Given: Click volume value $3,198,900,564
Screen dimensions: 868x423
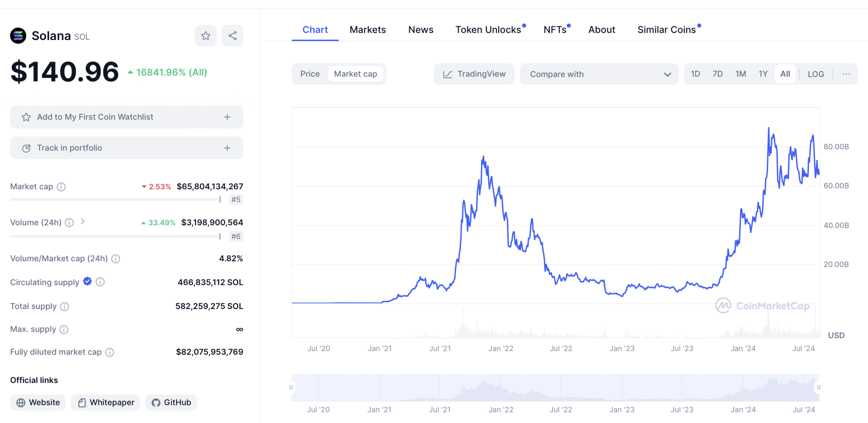Looking at the screenshot, I should (212, 223).
